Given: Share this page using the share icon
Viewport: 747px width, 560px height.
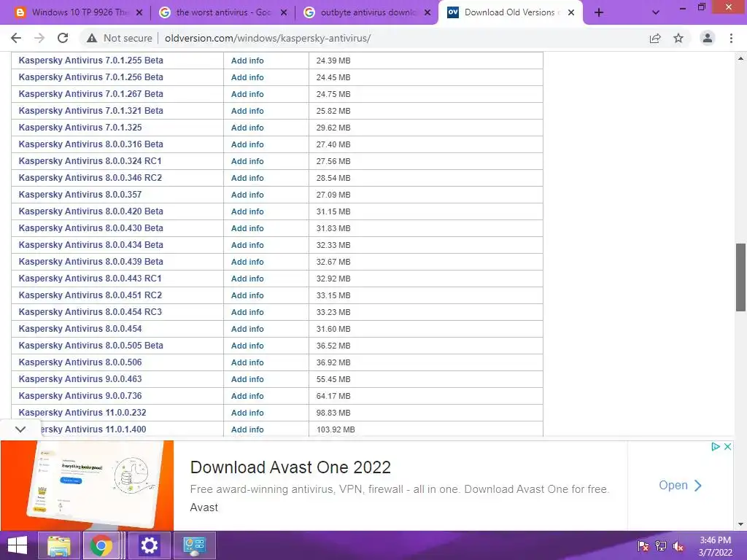Looking at the screenshot, I should tap(655, 38).
